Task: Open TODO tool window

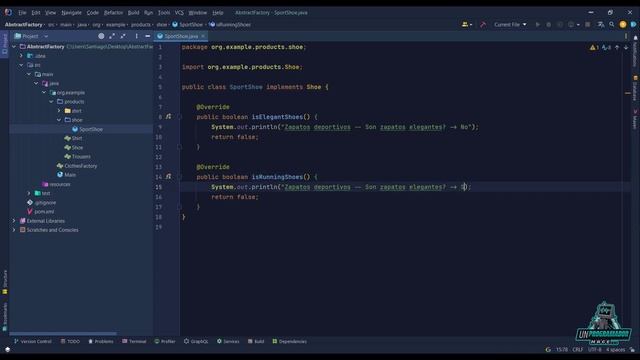Action: (x=70, y=341)
